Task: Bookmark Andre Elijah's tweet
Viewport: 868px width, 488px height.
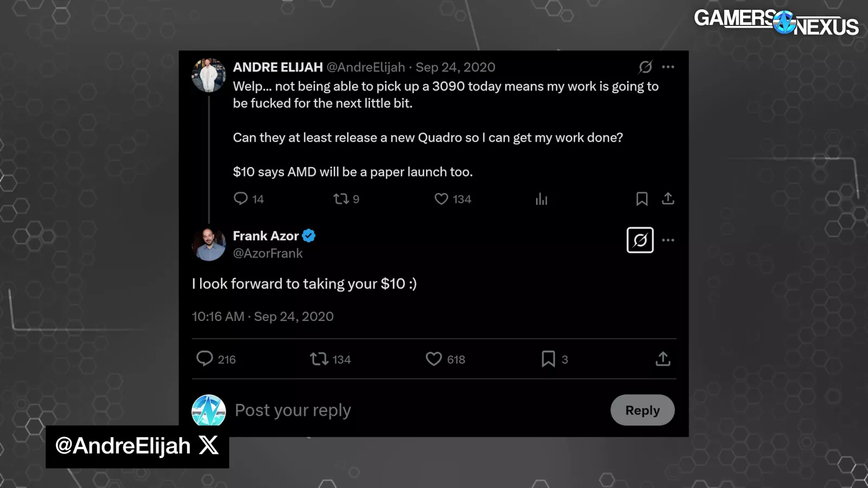Action: [x=642, y=199]
